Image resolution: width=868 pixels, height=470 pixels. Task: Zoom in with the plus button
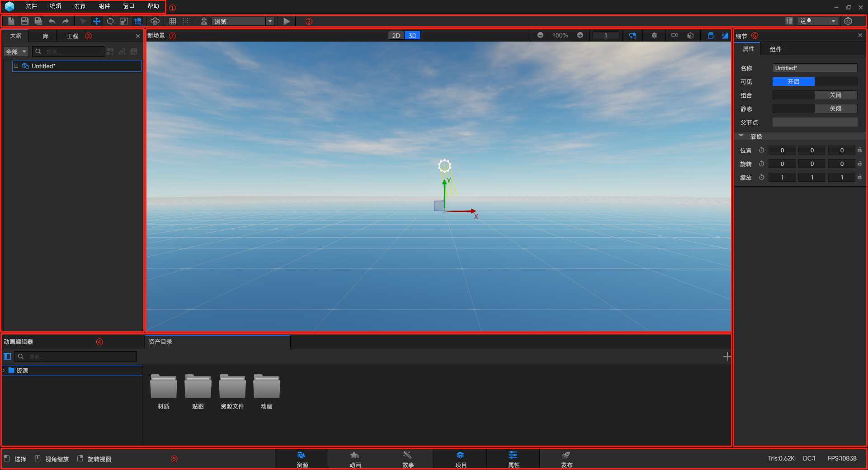tap(580, 35)
